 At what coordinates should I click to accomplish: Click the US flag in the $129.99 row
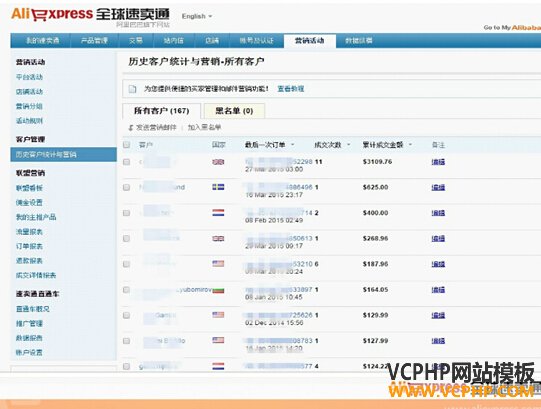click(x=218, y=315)
